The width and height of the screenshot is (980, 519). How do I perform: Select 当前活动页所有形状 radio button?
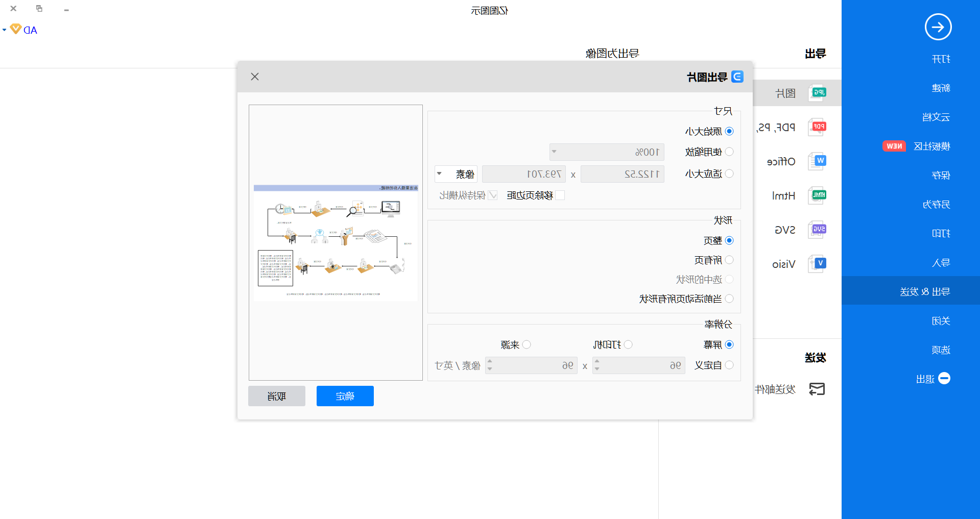pyautogui.click(x=729, y=299)
